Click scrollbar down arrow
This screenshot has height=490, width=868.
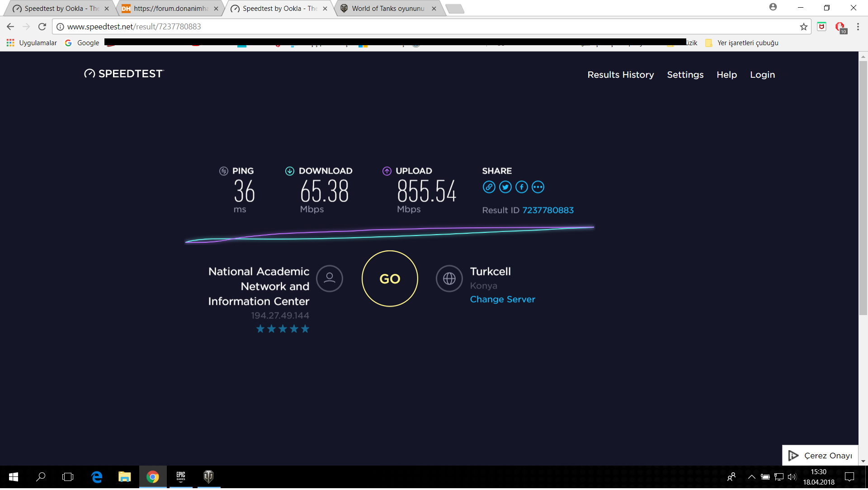863,462
